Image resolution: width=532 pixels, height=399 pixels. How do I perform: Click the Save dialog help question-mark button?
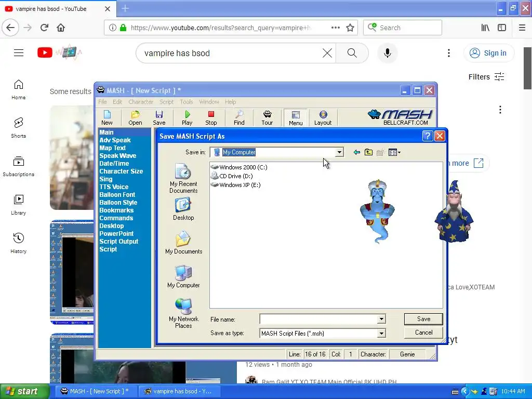(x=428, y=136)
